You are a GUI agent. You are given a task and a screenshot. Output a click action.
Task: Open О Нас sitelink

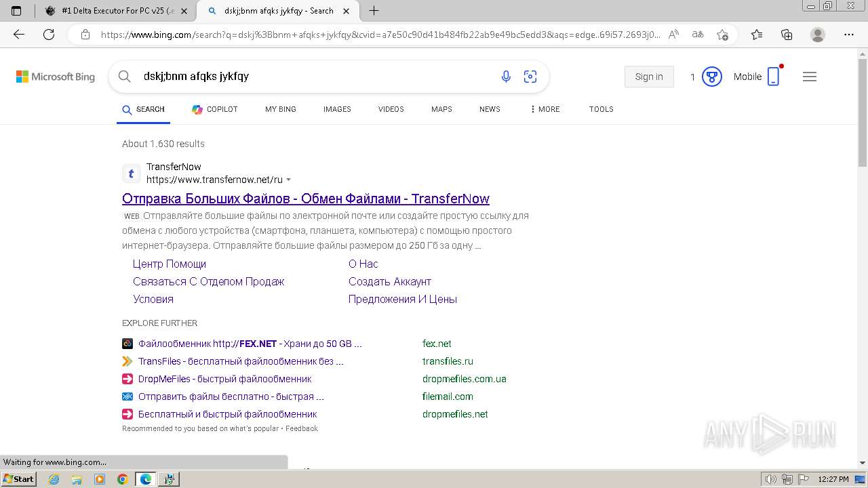click(x=363, y=264)
